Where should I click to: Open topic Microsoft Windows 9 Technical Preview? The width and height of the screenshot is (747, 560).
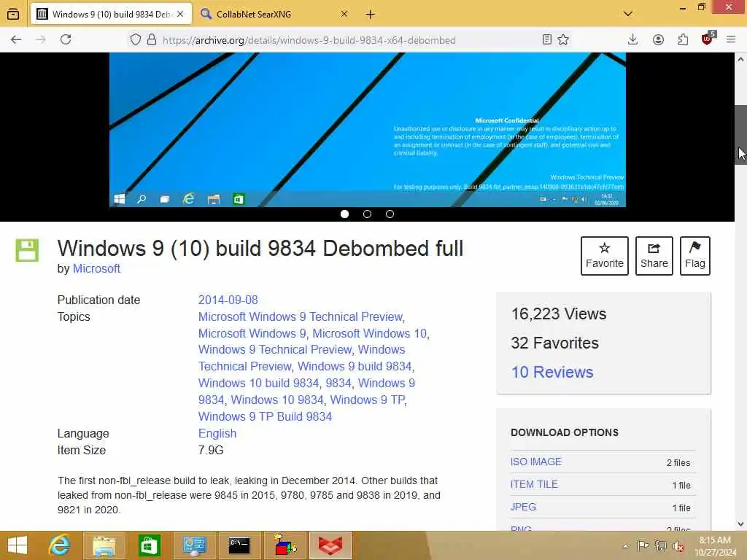(301, 316)
